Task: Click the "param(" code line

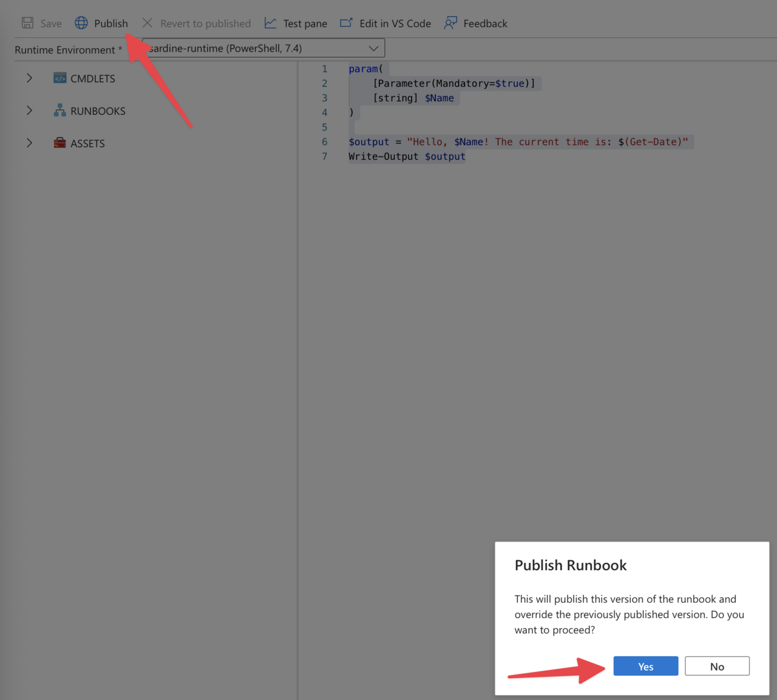Action: click(366, 69)
